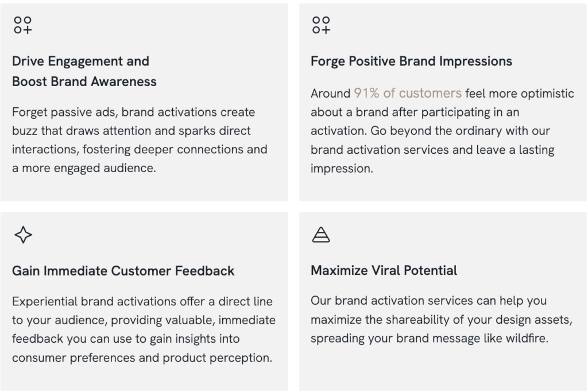The width and height of the screenshot is (588, 392).
Task: Click the Maximize Viral Potential heading
Action: pyautogui.click(x=384, y=270)
